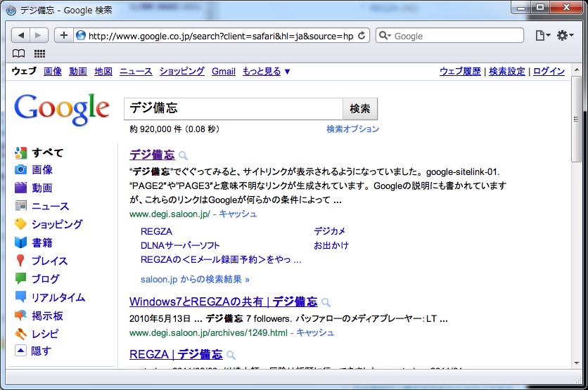The width and height of the screenshot is (588, 390).
Task: Open ウェブ履歴 link
Action: 460,71
